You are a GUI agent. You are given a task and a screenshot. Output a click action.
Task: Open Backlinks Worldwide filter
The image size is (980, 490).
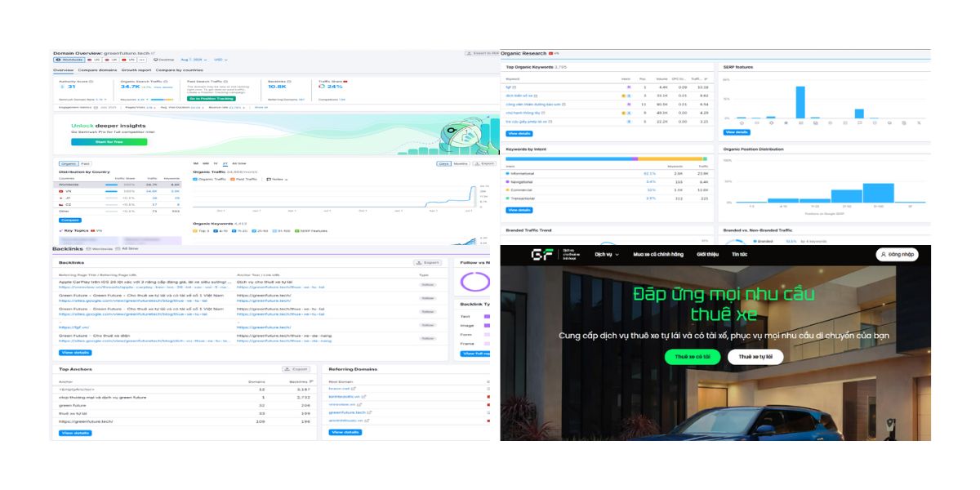pyautogui.click(x=99, y=248)
